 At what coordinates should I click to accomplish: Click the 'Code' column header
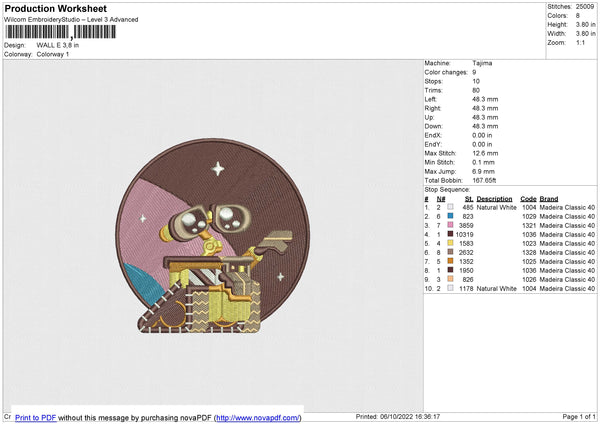click(x=528, y=199)
